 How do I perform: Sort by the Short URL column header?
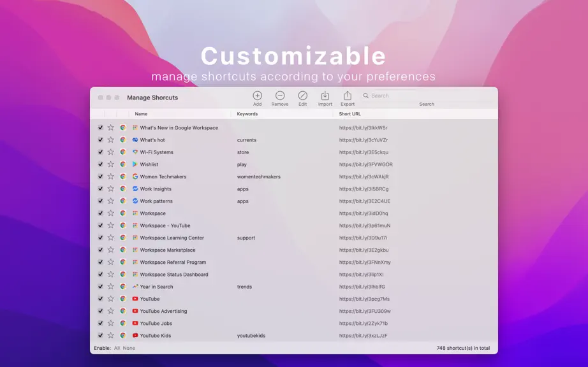(350, 114)
